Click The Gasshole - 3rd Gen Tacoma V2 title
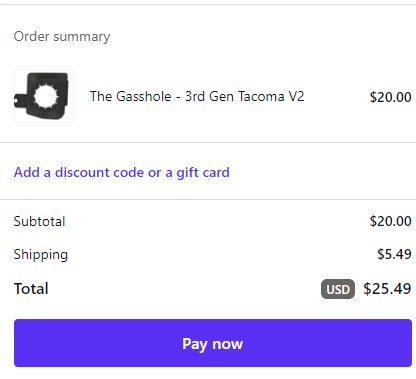Viewport: 416px width, 379px height. pyautogui.click(x=197, y=97)
